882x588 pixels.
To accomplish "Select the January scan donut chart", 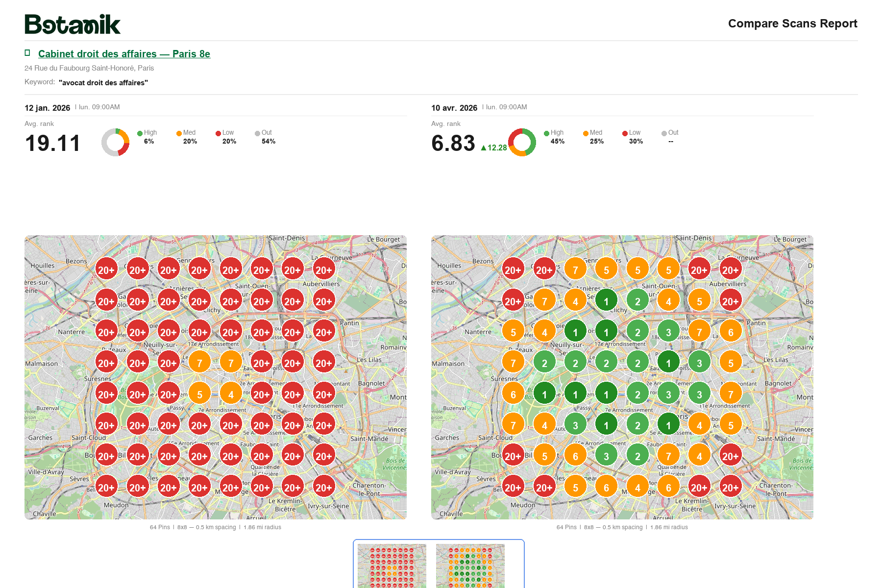I will click(x=115, y=143).
